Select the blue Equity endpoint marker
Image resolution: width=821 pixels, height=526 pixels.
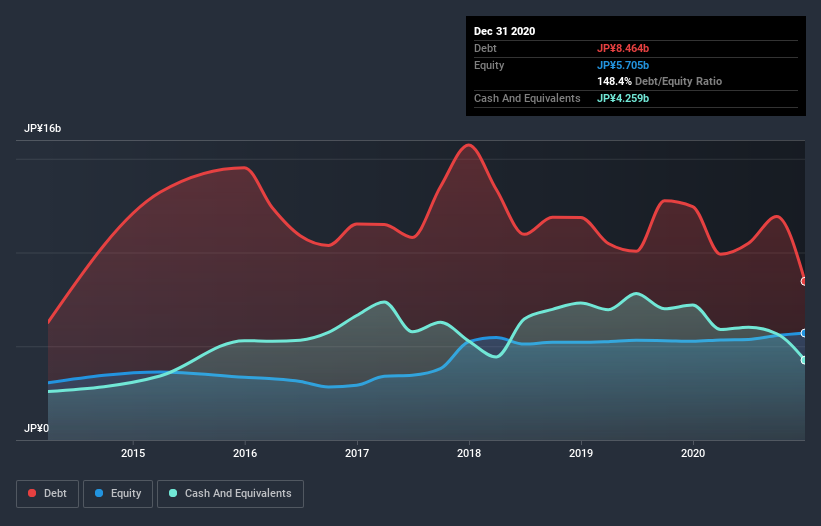tap(804, 333)
